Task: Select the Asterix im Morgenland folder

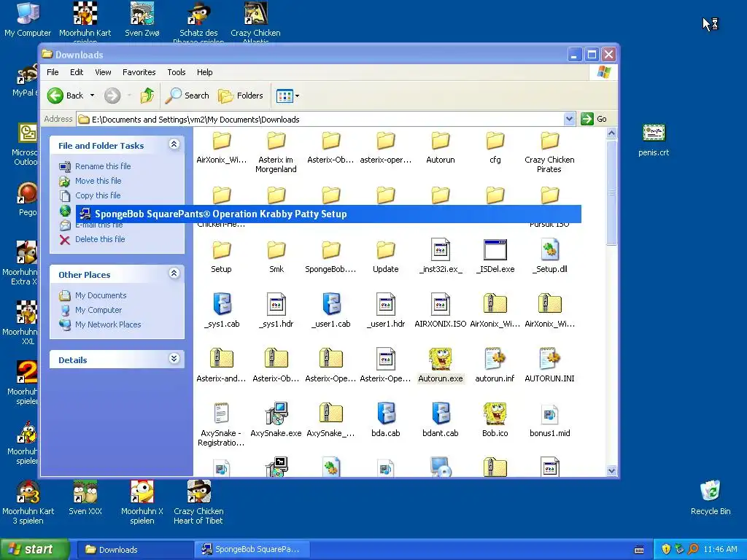Action: [x=276, y=152]
